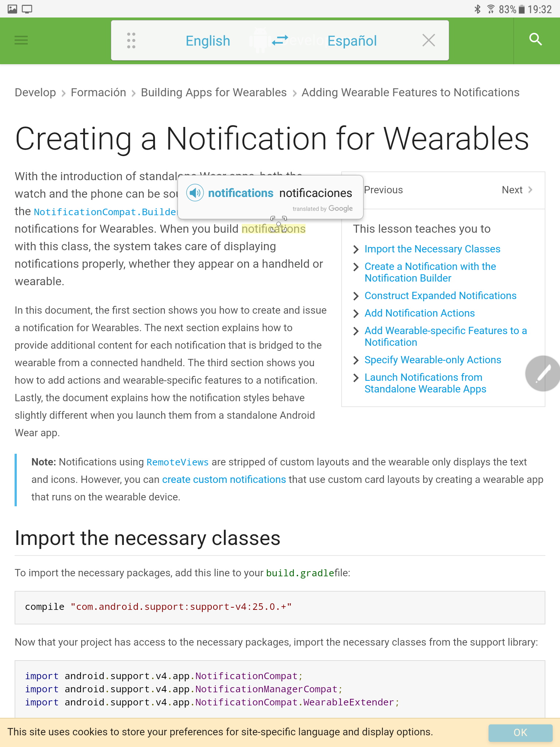Tap the floating pencil edit button
This screenshot has height=747, width=560.
coord(543,373)
